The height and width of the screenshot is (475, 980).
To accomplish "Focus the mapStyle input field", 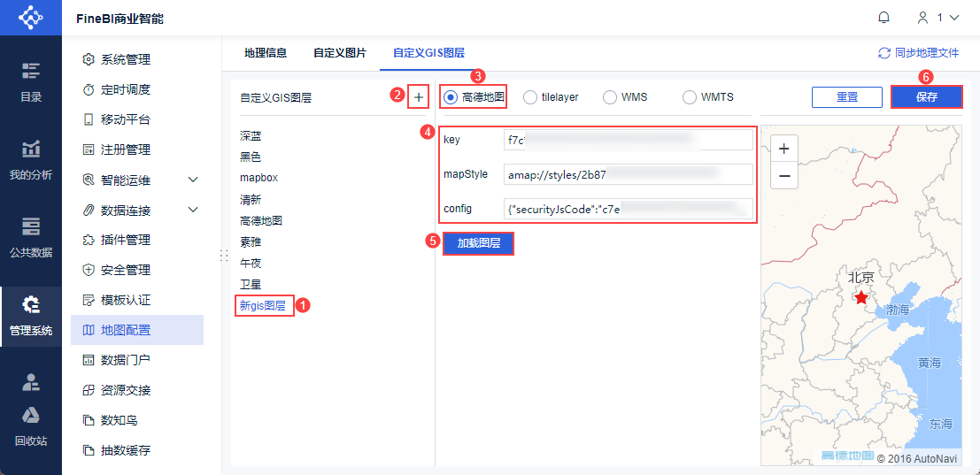I will (x=629, y=174).
